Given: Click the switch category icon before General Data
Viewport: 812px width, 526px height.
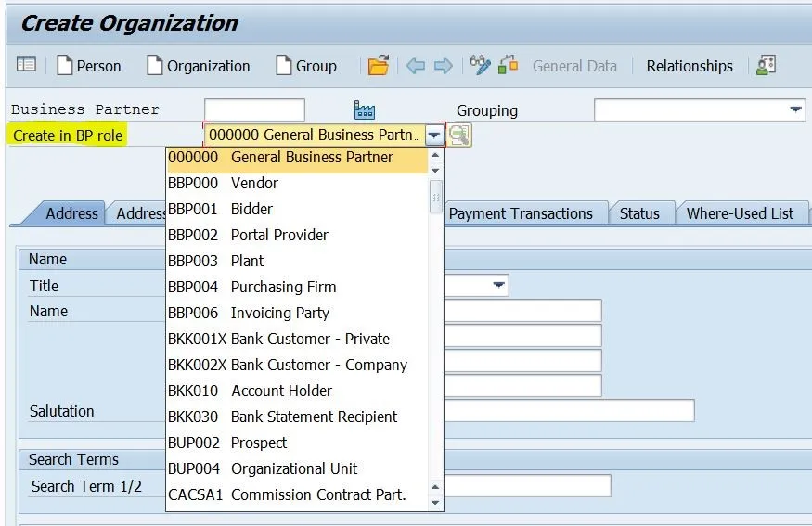Looking at the screenshot, I should click(x=508, y=65).
